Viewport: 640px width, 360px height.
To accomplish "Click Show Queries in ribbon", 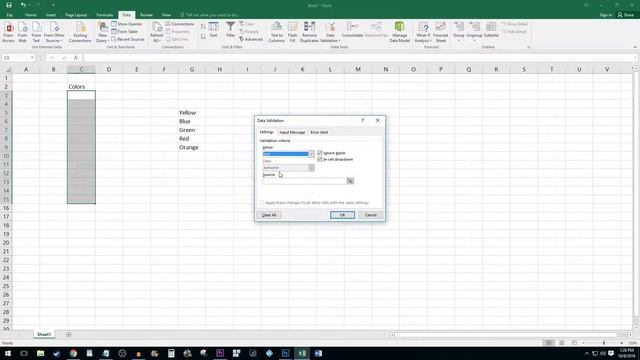I will point(127,24).
